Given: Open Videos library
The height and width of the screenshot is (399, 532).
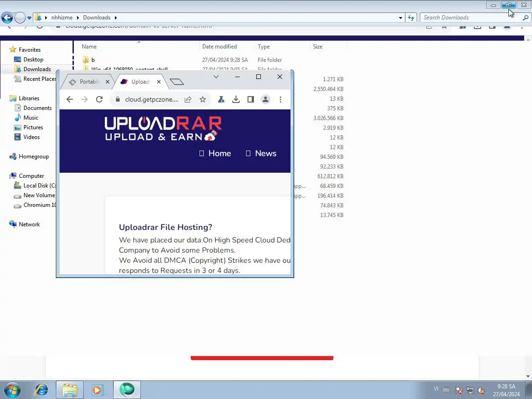Looking at the screenshot, I should [31, 137].
